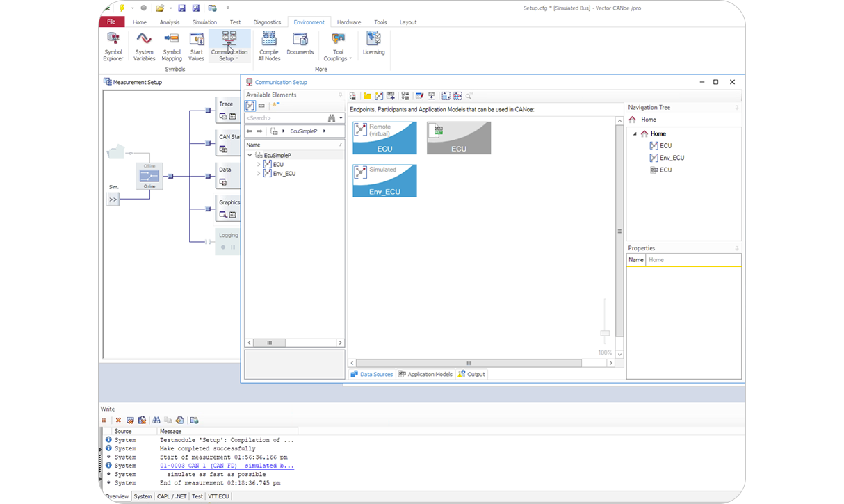Open System Variables in the ribbon
The width and height of the screenshot is (844, 504).
144,47
